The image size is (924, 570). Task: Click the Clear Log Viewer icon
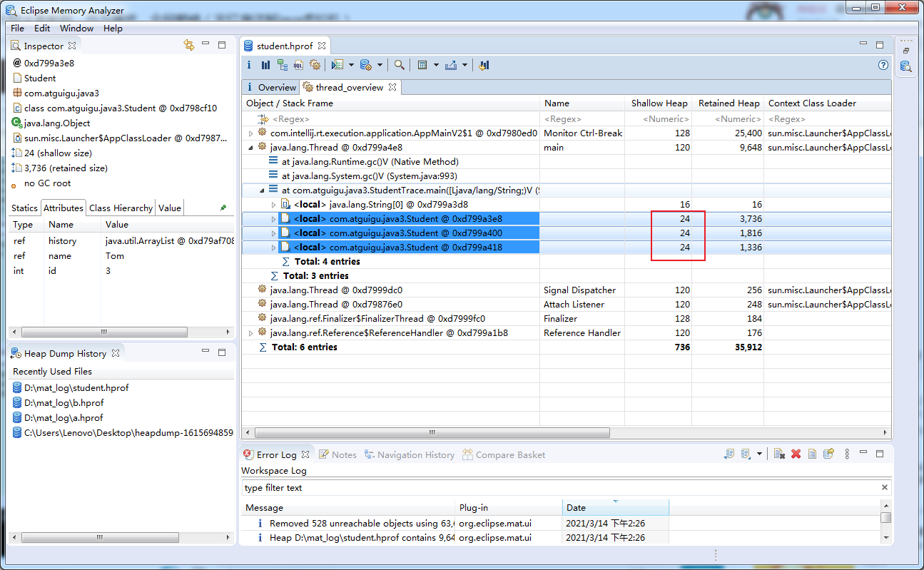tap(780, 454)
